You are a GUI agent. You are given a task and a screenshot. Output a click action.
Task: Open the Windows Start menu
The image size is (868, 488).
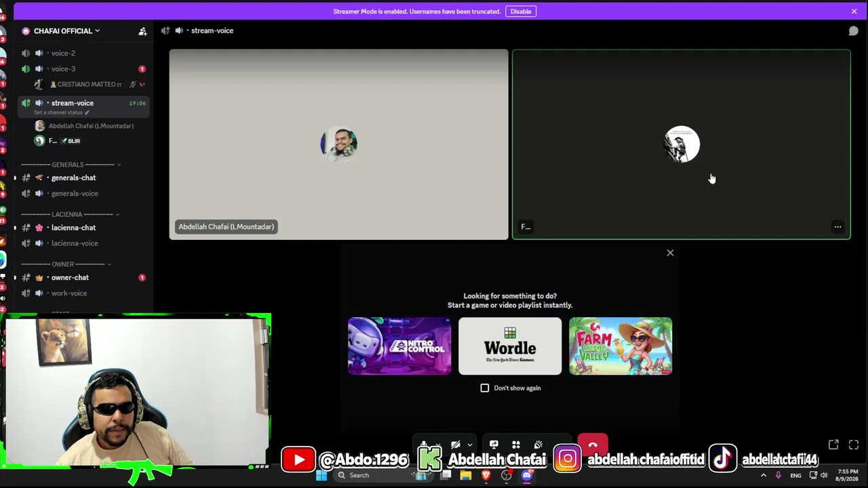321,476
